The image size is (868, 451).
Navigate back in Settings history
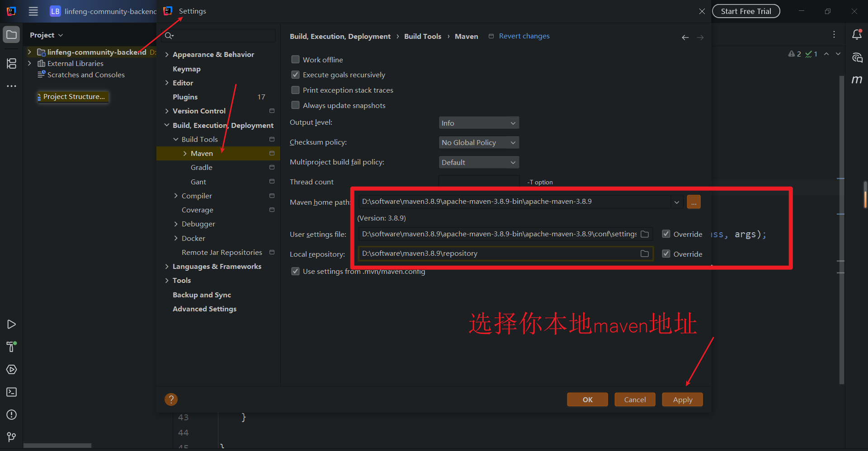click(685, 37)
